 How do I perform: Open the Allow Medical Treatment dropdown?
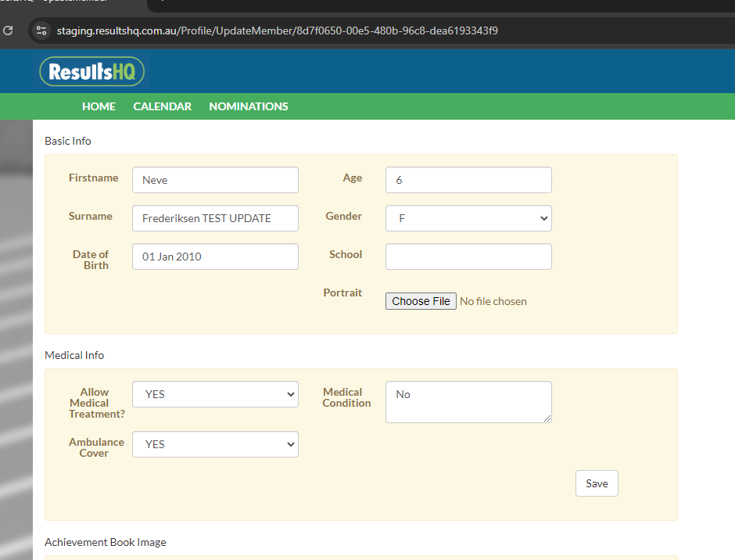point(215,394)
